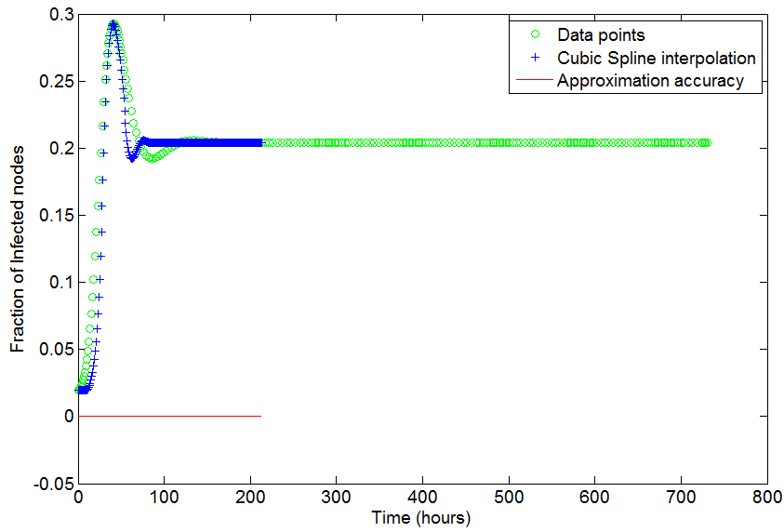Click the y-axis tick label 0.2
784x532 pixels.
tap(62, 148)
